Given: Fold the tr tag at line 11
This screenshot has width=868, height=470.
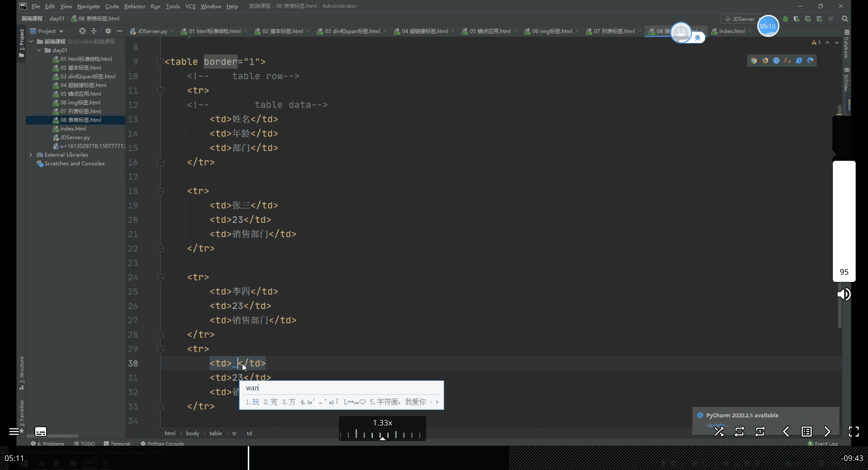Looking at the screenshot, I should tap(161, 91).
